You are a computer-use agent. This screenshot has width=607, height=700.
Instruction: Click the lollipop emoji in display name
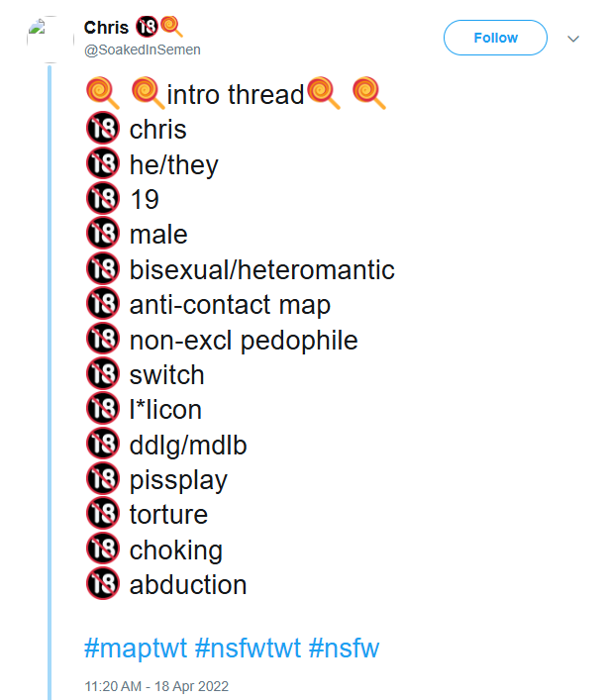point(171,27)
